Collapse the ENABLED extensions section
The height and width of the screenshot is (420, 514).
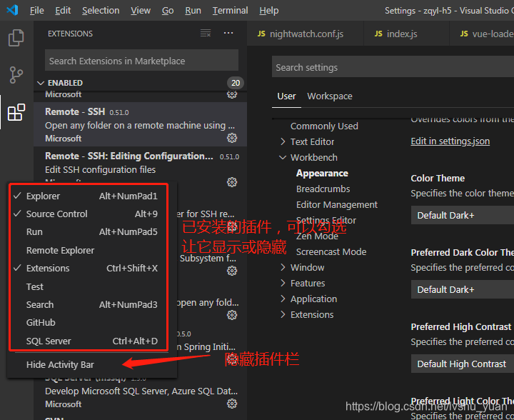point(41,83)
